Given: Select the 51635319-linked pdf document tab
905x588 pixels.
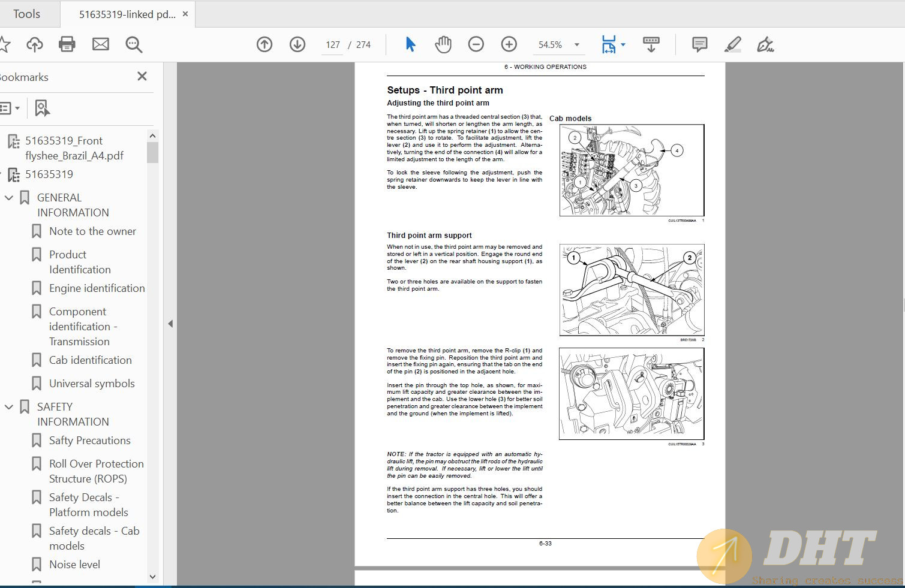Looking at the screenshot, I should (x=127, y=14).
